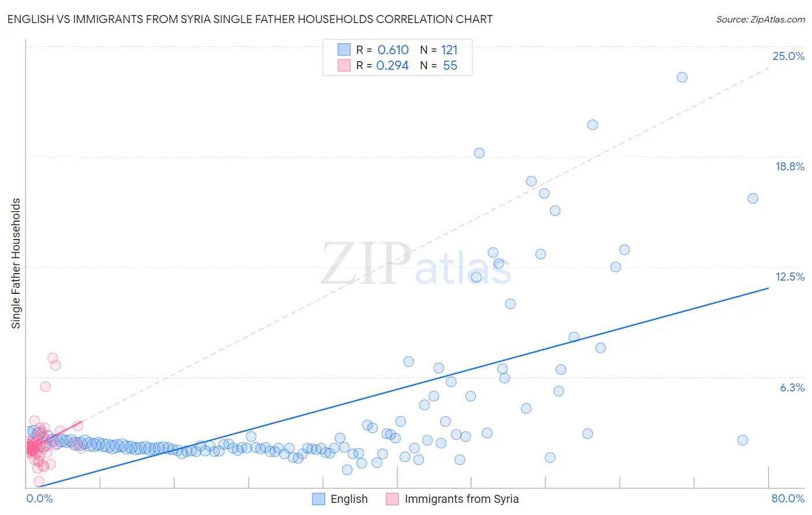Click the 25.0% y-axis tick label
This screenshot has width=812, height=515.
[788, 56]
